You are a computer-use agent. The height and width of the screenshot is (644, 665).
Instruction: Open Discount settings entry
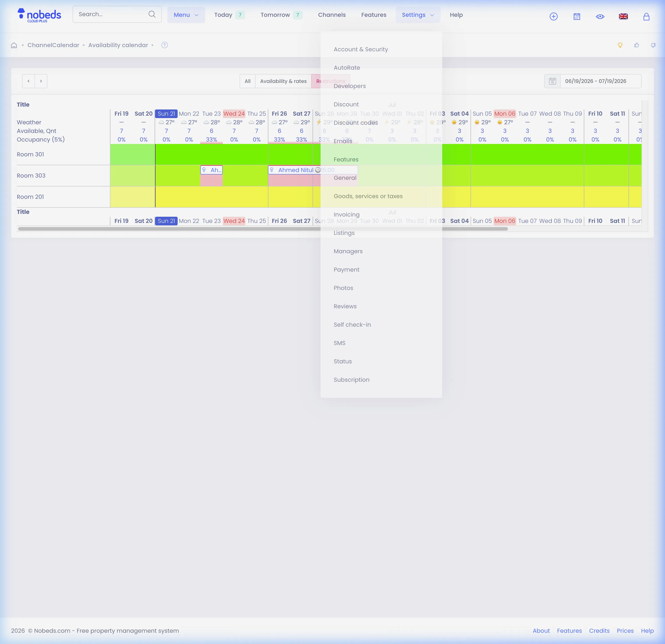point(346,104)
